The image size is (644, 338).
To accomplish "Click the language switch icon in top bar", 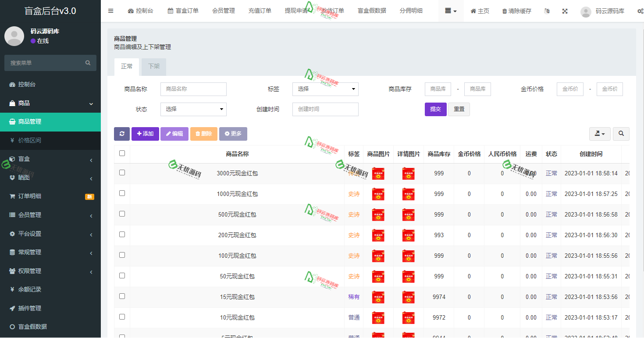I will pyautogui.click(x=547, y=11).
